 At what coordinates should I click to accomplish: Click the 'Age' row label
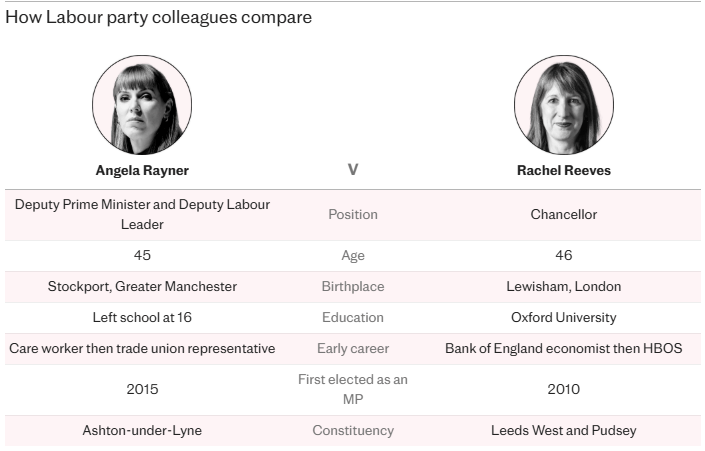click(x=353, y=255)
